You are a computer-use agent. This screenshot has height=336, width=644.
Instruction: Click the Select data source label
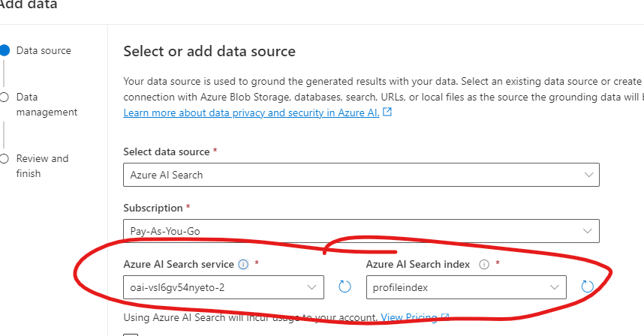167,151
